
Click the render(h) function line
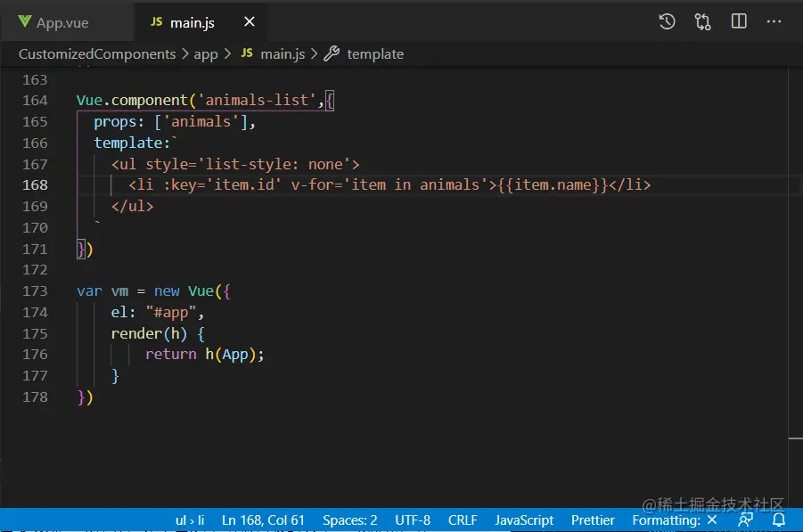158,334
